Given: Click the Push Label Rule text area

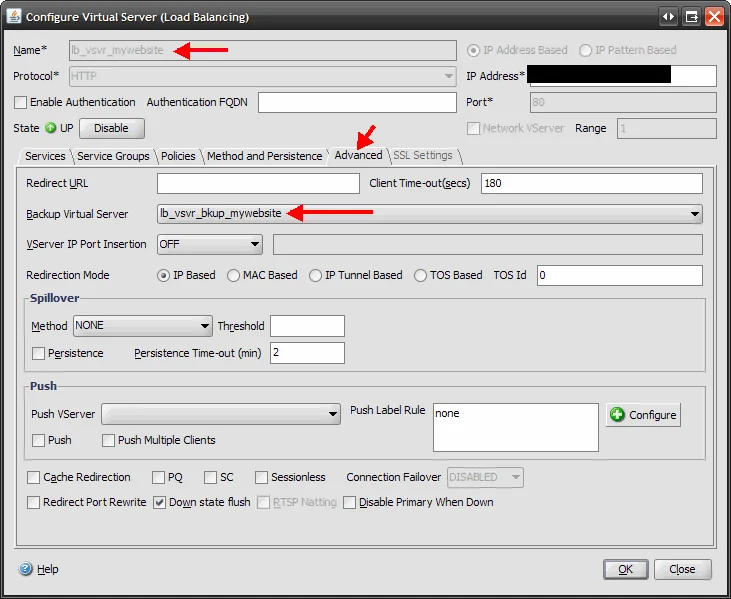Looking at the screenshot, I should [x=516, y=427].
